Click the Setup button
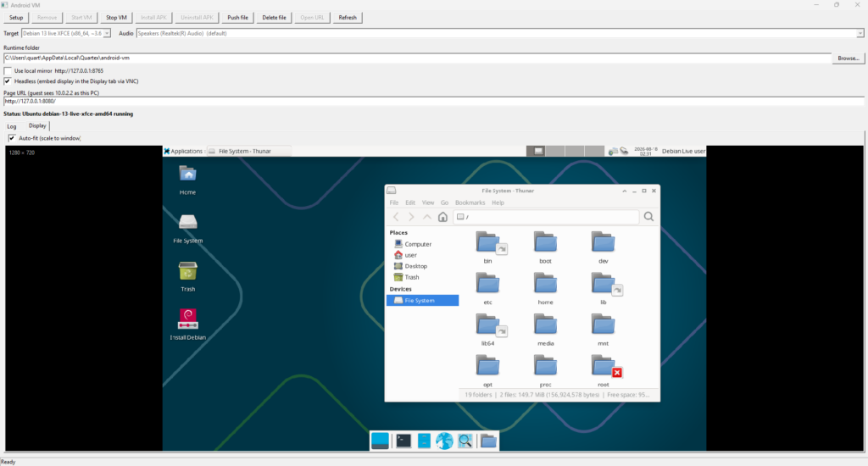 [16, 18]
